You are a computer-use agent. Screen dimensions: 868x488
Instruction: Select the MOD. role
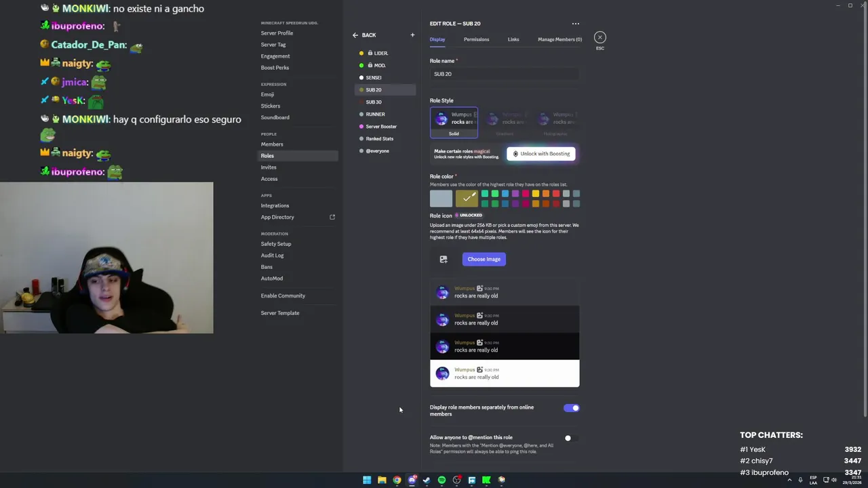[x=384, y=65]
